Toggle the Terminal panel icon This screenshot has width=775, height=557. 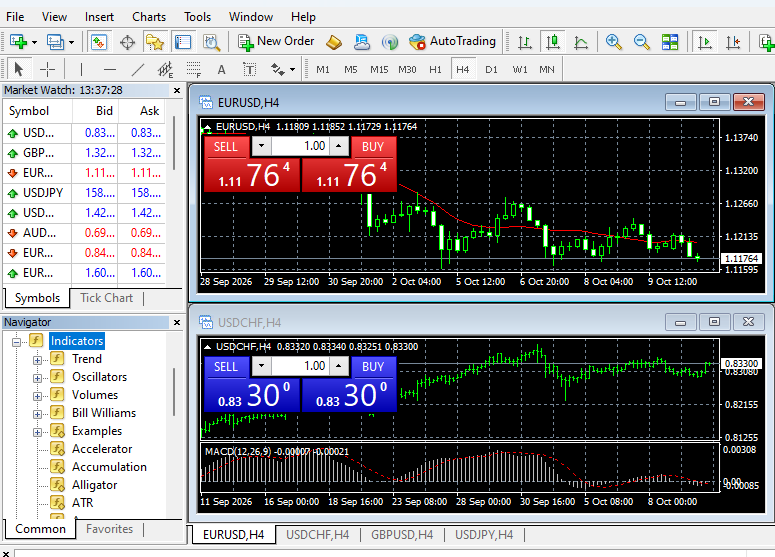pyautogui.click(x=183, y=42)
